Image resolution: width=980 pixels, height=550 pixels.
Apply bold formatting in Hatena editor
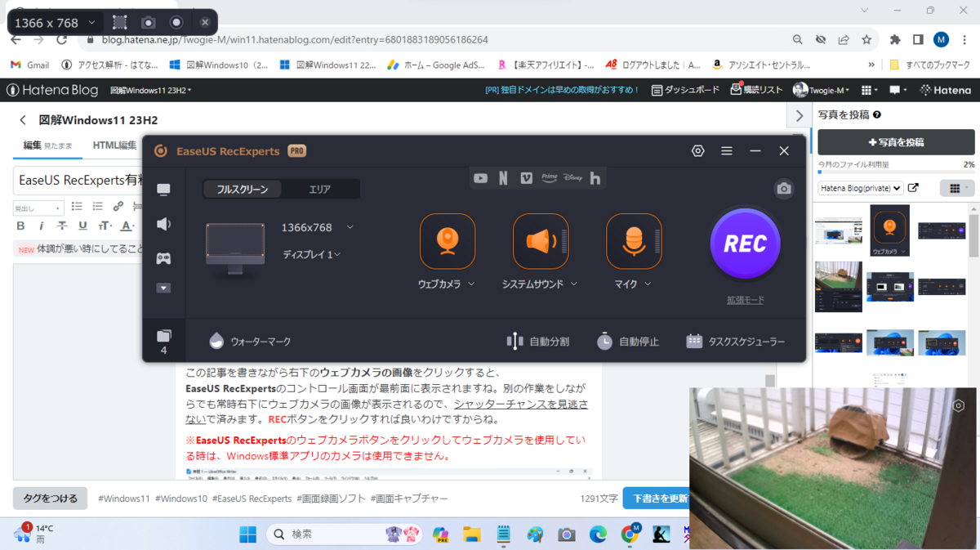21,226
